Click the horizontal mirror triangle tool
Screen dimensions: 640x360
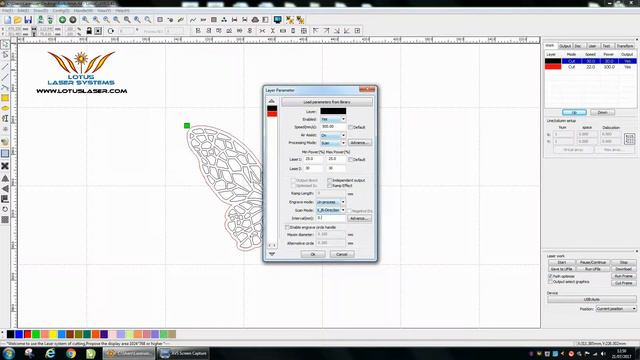pos(5,189)
